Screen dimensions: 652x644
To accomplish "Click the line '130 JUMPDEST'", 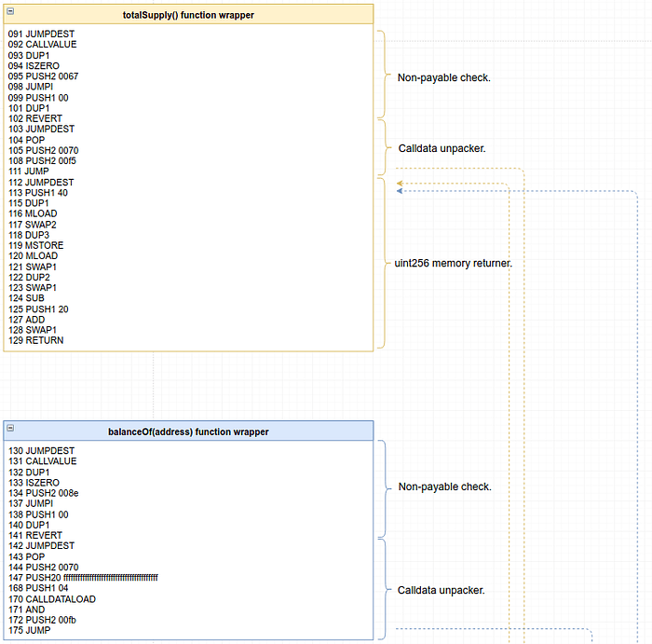I will coord(41,450).
